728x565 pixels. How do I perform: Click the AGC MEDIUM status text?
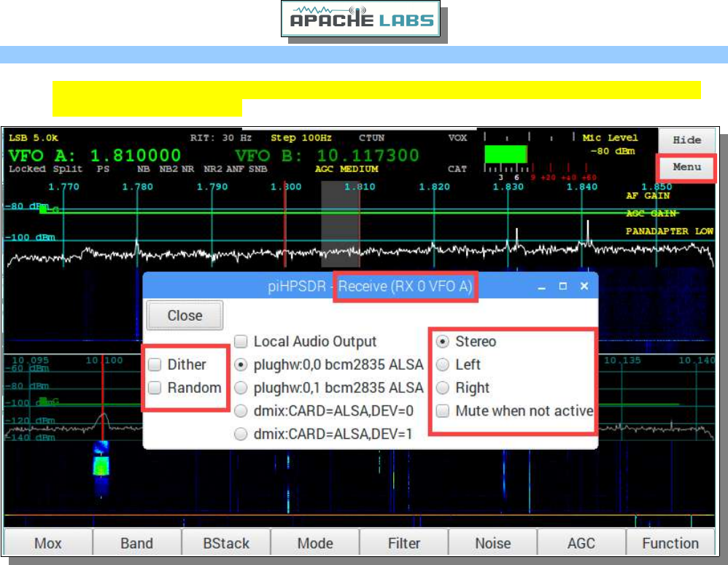(346, 169)
